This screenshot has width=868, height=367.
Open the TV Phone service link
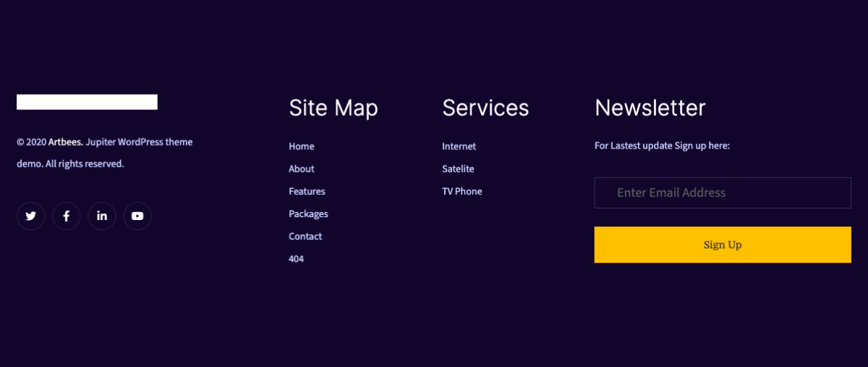pos(462,191)
